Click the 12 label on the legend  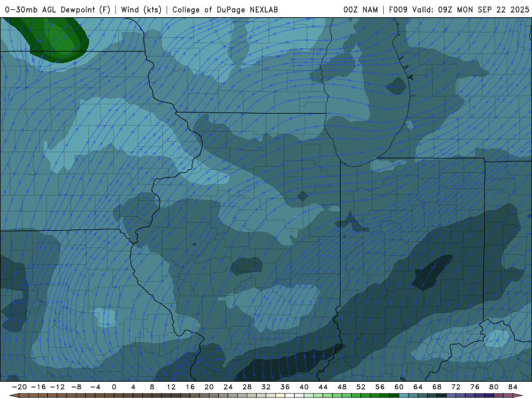(171, 387)
